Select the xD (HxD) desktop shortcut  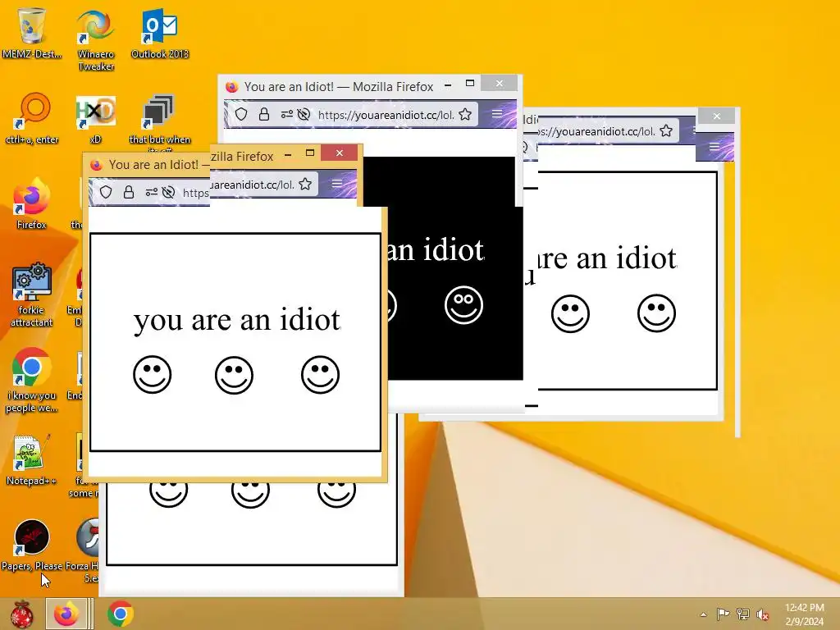click(95, 119)
